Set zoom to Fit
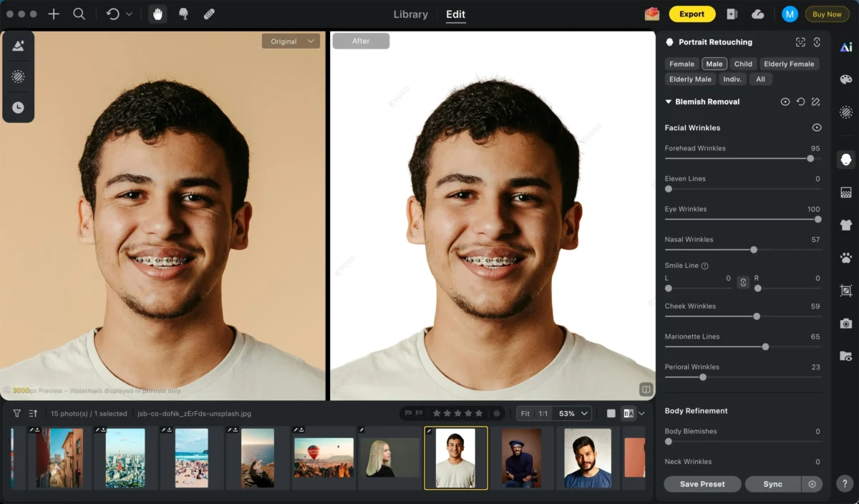The height and width of the screenshot is (504, 859). (x=525, y=413)
